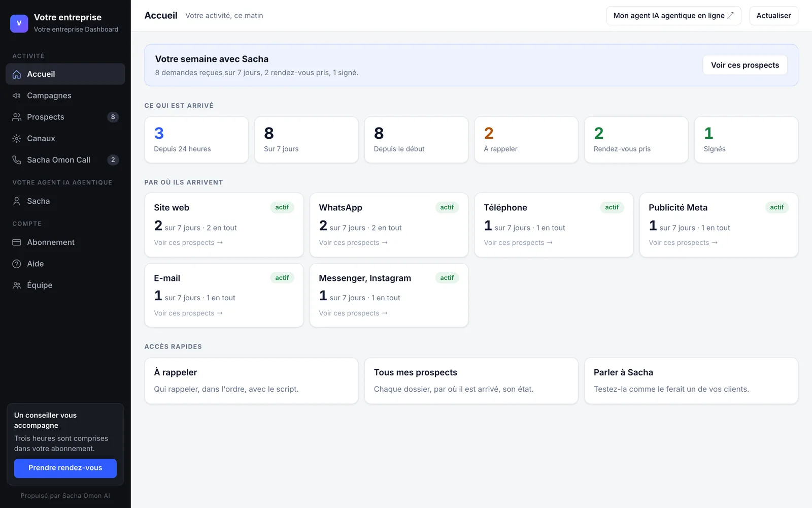Select the Signés stat card
Screen dimensions: 812x508
coord(746,140)
